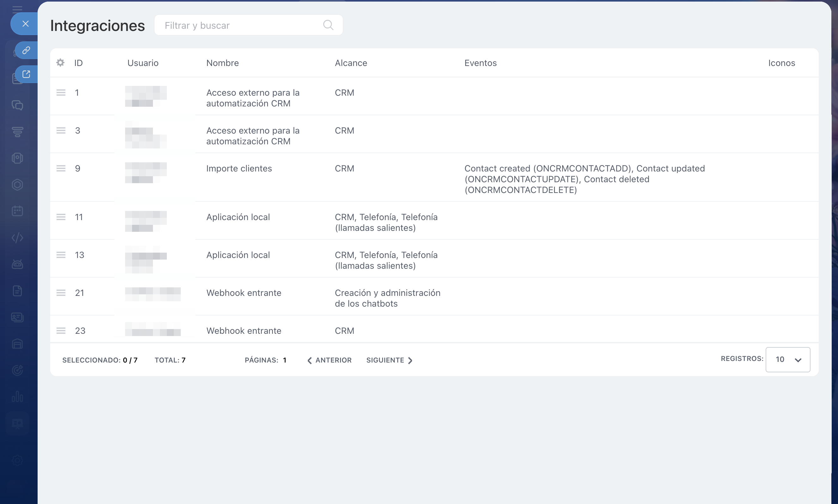Open the bar chart analytics sidebar icon
838x504 pixels.
click(x=17, y=397)
